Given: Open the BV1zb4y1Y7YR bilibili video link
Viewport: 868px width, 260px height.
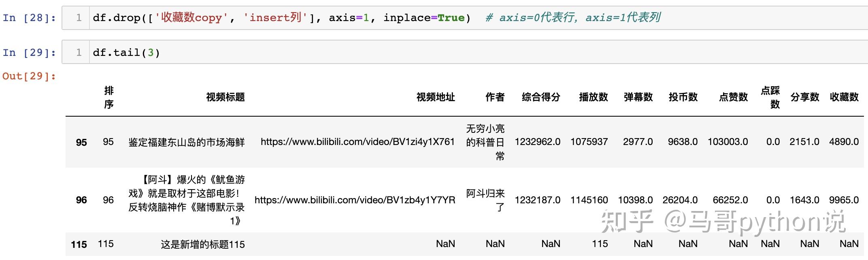Looking at the screenshot, I should click(x=355, y=200).
